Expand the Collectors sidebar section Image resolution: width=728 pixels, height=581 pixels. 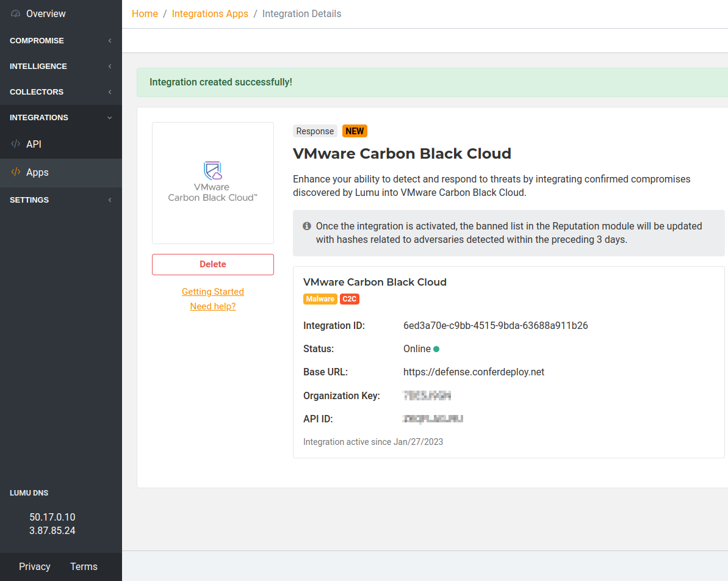61,92
